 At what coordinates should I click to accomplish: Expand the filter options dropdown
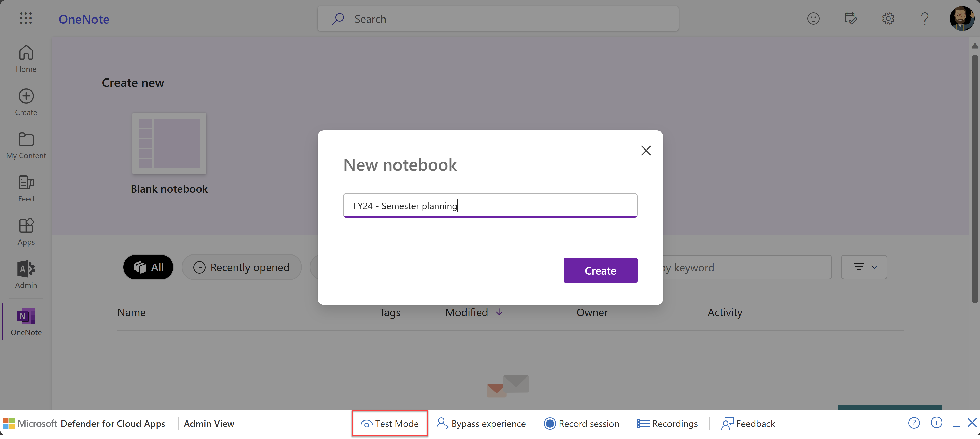tap(864, 267)
